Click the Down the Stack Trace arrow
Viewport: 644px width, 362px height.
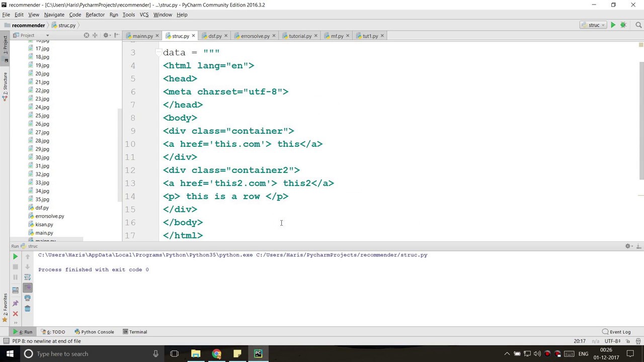point(28,267)
